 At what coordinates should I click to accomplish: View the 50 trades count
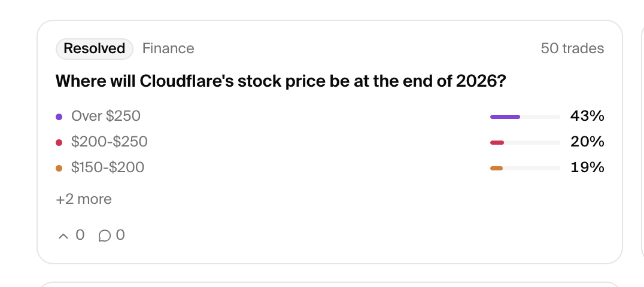click(572, 48)
